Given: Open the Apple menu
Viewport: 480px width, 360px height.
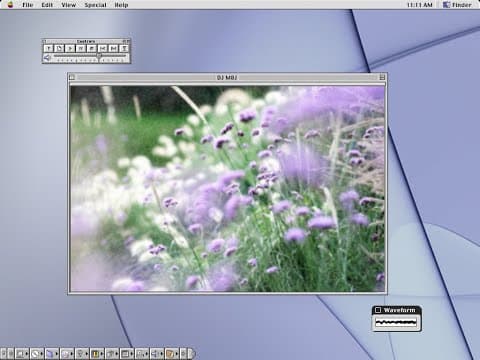Looking at the screenshot, I should (10, 5).
